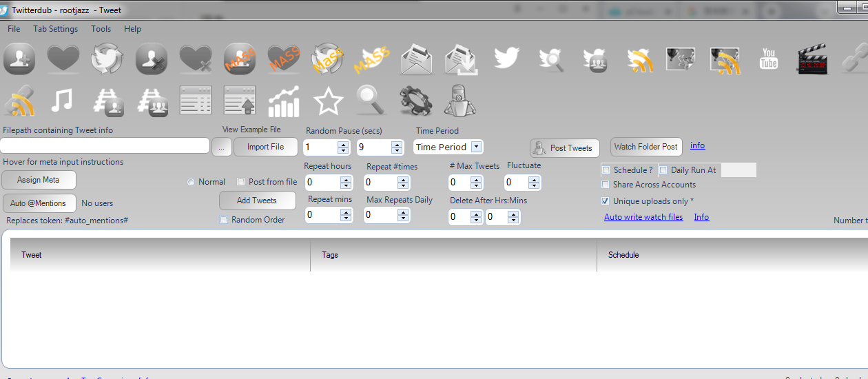The width and height of the screenshot is (868, 379).
Task: Open the Retweet tool with circular arrows
Action: 107,59
